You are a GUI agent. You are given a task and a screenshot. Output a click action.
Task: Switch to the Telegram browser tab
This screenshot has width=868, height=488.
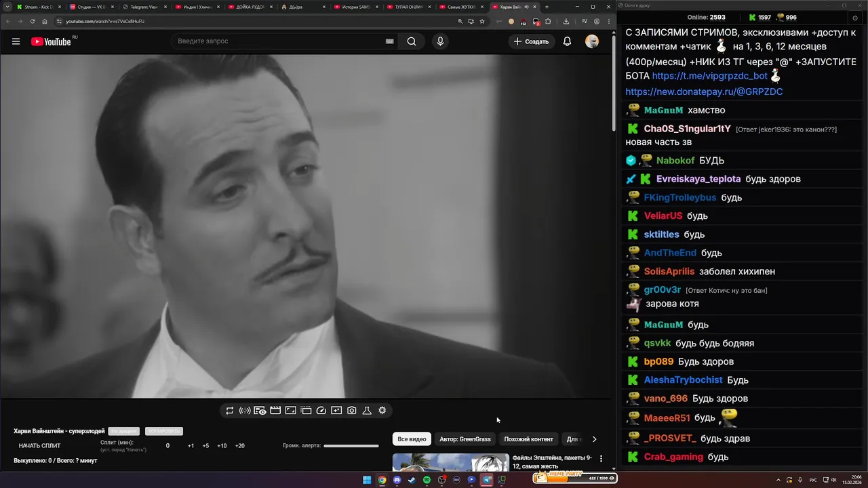143,7
